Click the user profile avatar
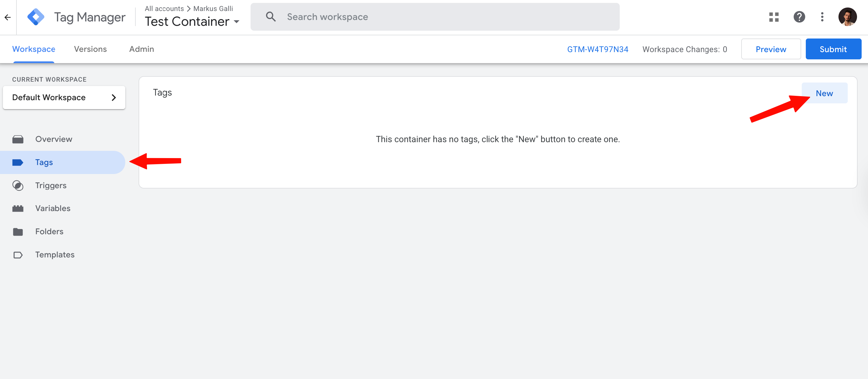Screen dimensions: 868x379 (847, 17)
